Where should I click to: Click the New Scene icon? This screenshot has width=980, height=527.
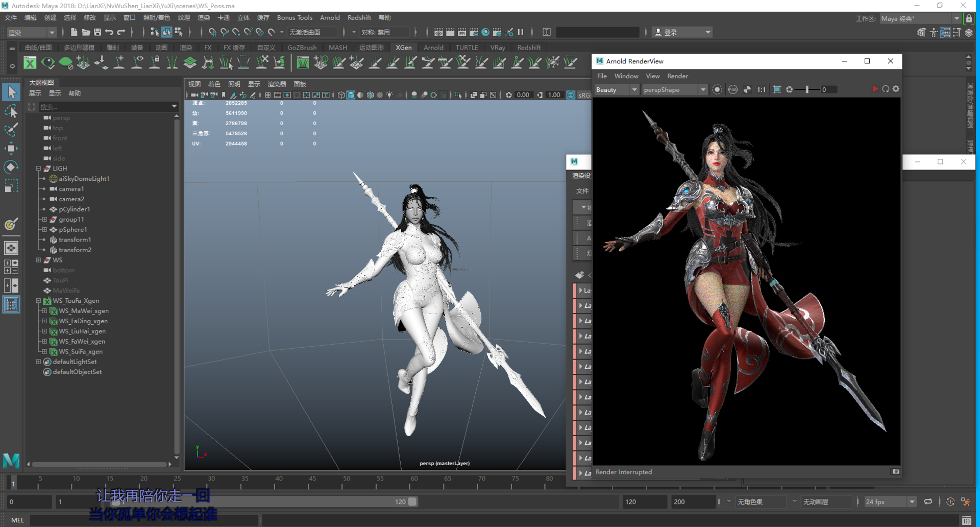[74, 32]
